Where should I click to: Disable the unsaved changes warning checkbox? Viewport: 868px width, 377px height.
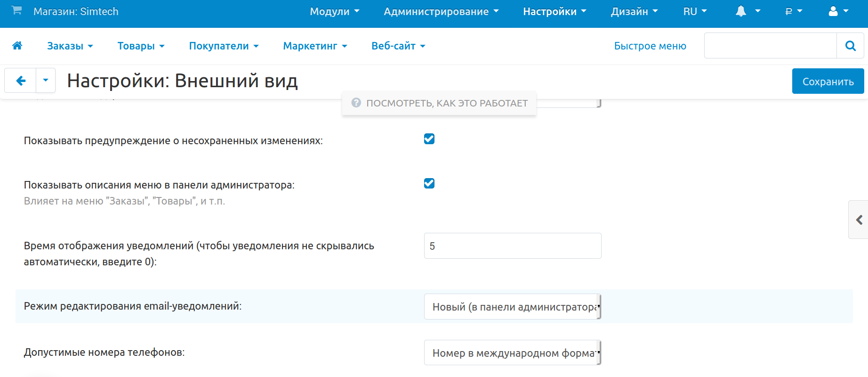pos(429,139)
